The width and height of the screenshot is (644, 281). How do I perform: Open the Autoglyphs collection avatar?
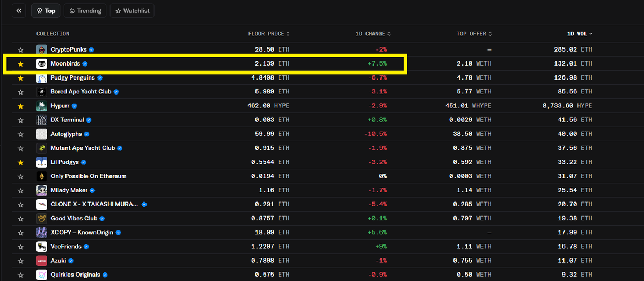point(41,134)
